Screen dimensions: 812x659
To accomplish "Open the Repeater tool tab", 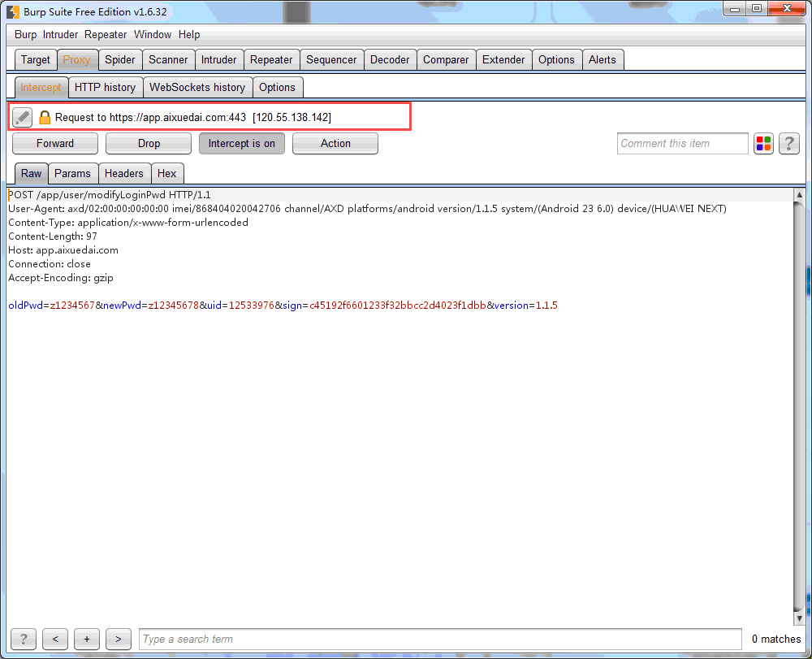I will coord(271,59).
